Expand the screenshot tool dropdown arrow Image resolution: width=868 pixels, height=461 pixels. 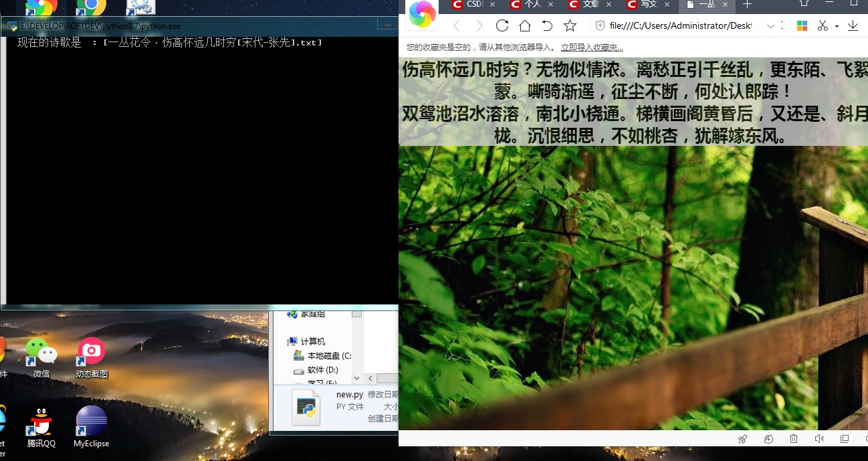[x=837, y=25]
